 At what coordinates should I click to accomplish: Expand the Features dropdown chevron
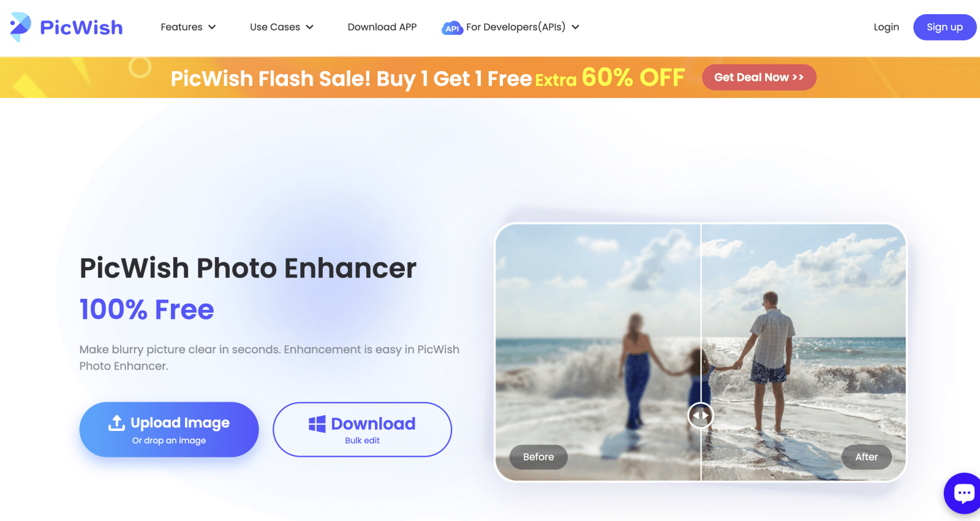[212, 27]
